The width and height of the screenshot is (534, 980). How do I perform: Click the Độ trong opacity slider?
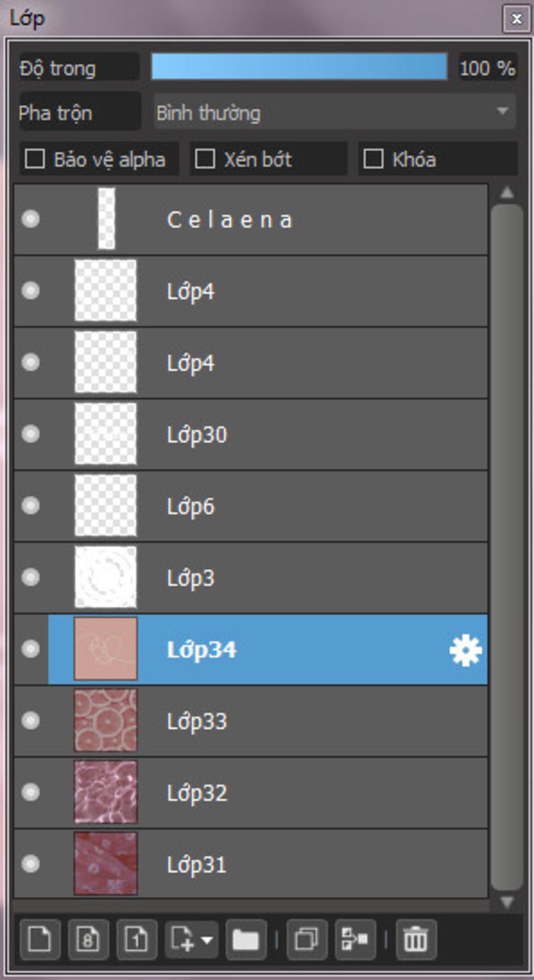(x=299, y=67)
